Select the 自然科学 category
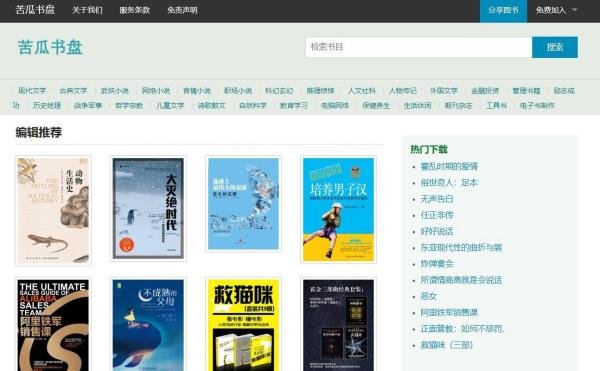Image resolution: width=600 pixels, height=371 pixels. (x=253, y=105)
